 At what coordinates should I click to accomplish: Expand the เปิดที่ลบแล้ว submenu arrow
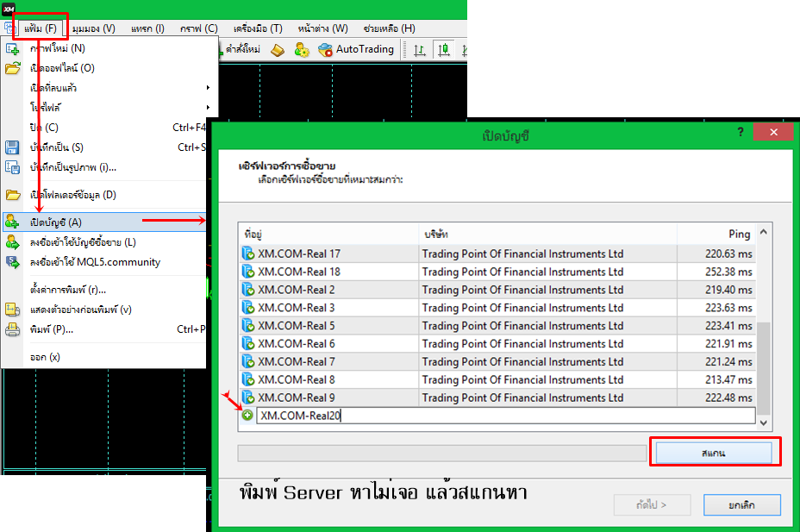tap(208, 88)
